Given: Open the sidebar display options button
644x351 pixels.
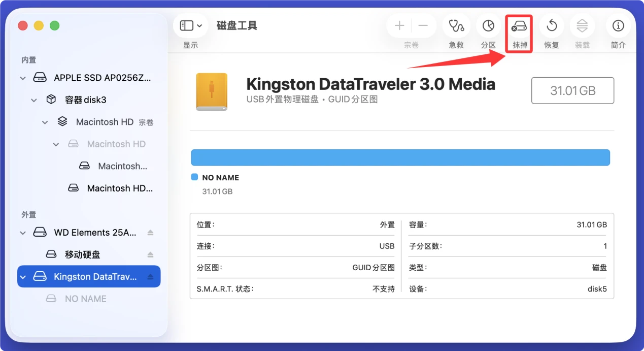Looking at the screenshot, I should point(191,25).
